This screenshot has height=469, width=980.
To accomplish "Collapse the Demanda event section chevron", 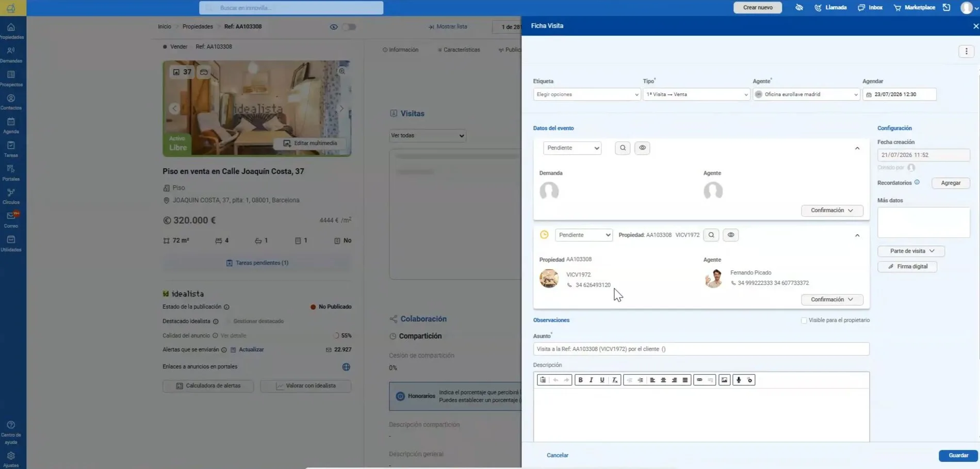I will (857, 149).
